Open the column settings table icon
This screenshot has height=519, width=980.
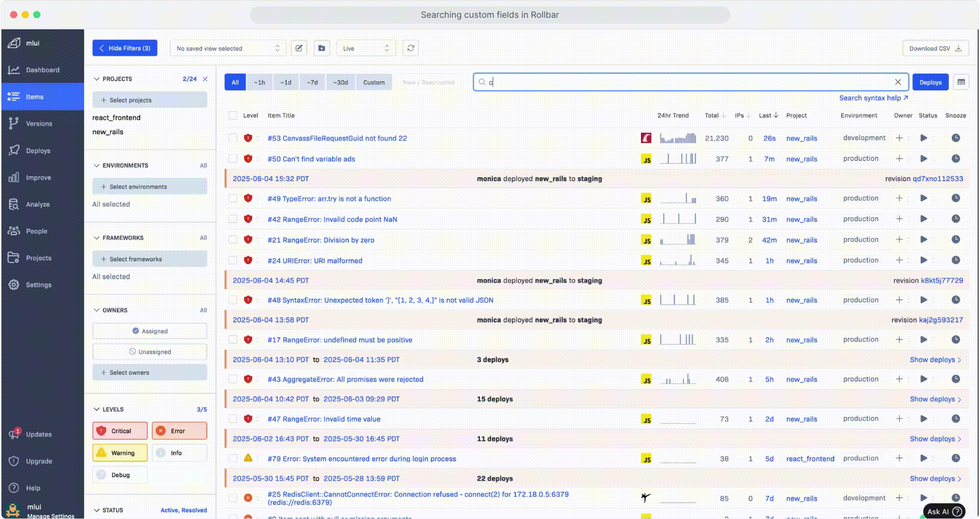tap(961, 82)
